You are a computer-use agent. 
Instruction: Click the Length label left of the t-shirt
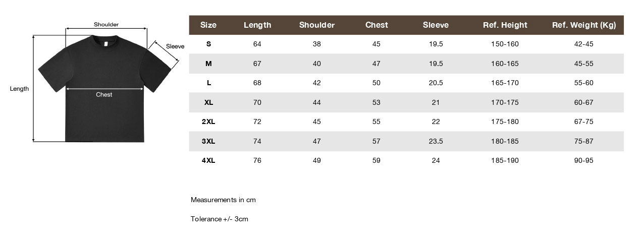19,89
